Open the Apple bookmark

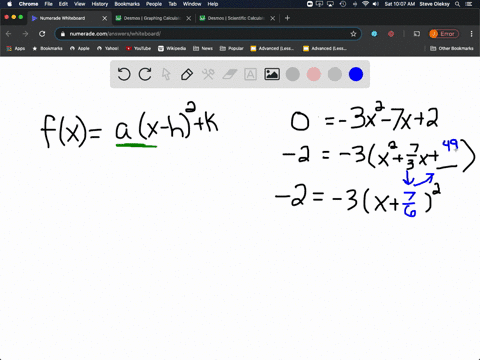[x=80, y=48]
